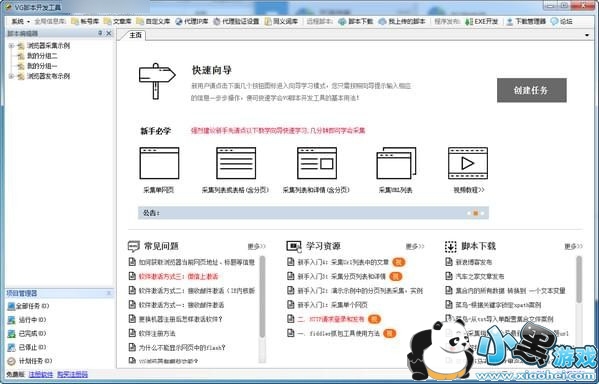Open FAQ 软件注册方法
599x384 pixels.
point(157,334)
